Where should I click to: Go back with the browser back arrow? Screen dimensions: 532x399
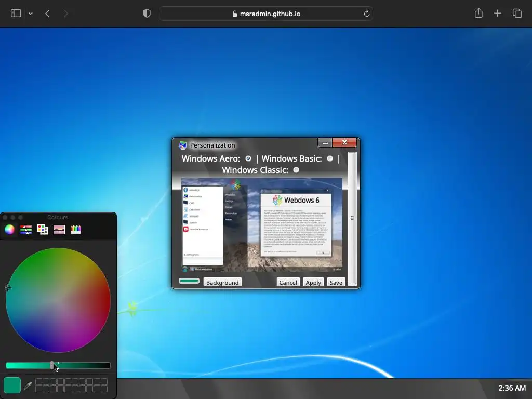click(x=47, y=14)
